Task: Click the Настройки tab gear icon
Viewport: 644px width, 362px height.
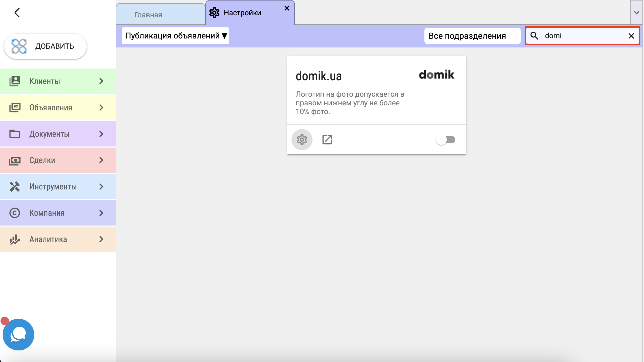Action: [x=214, y=13]
